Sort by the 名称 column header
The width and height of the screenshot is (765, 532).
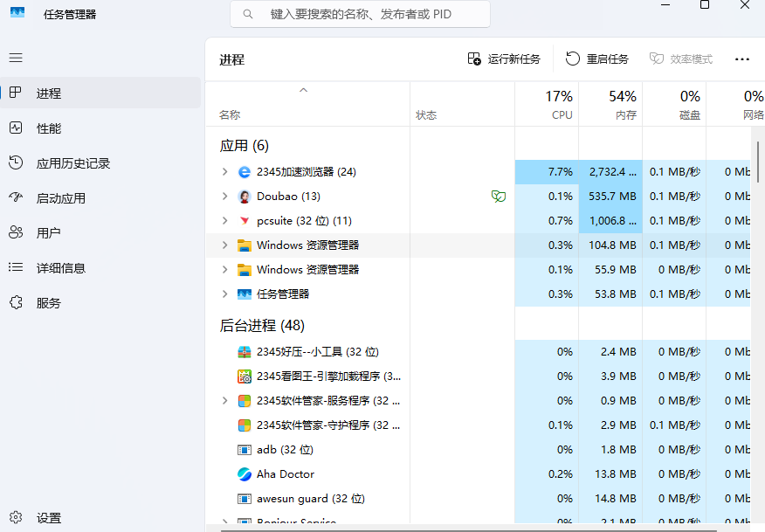(x=308, y=105)
